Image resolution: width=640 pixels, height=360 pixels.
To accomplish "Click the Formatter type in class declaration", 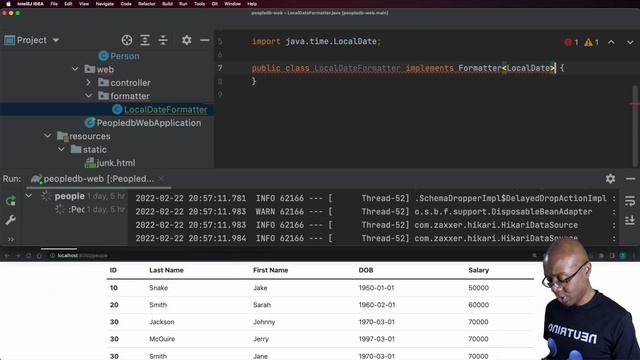I will [480, 68].
